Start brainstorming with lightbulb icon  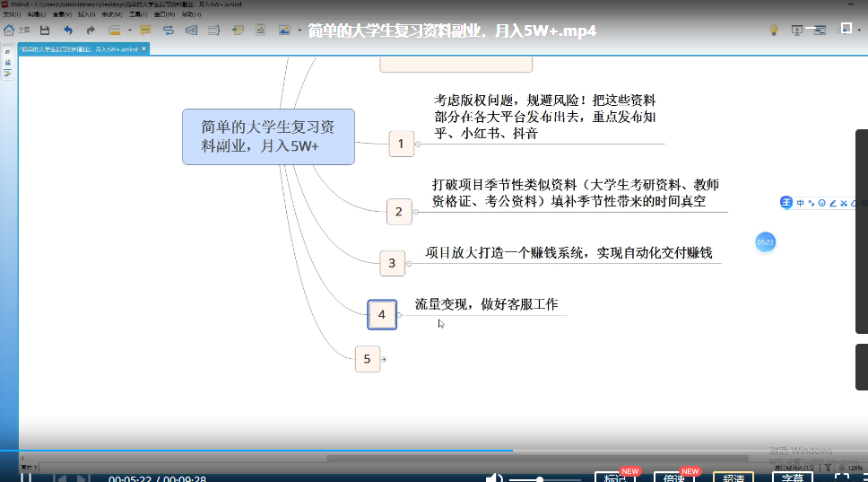pyautogui.click(x=774, y=30)
